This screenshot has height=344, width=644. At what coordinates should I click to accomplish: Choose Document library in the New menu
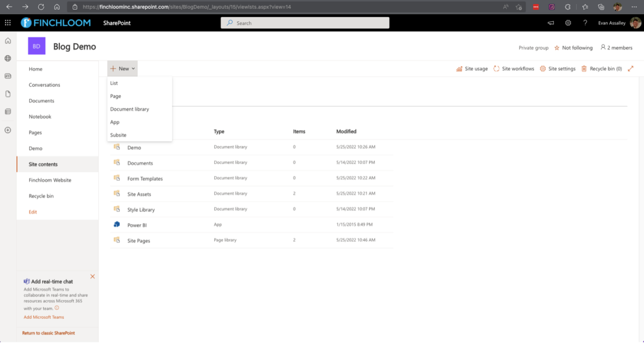[129, 109]
